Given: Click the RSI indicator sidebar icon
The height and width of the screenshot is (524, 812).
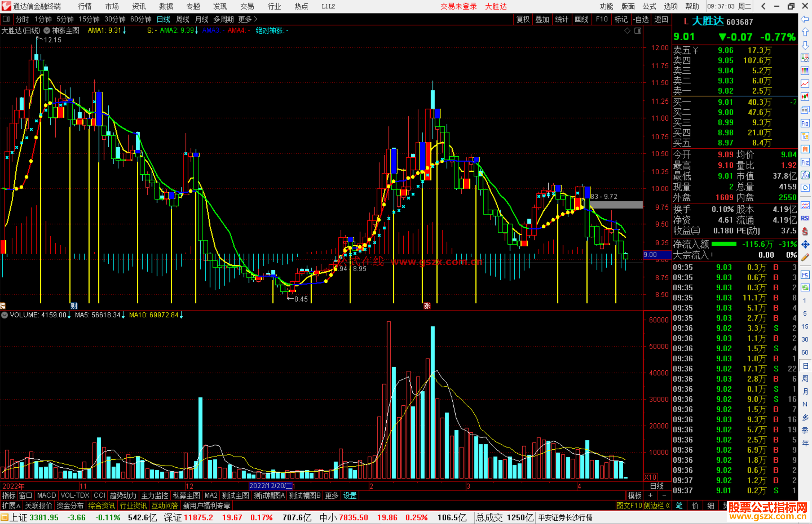Looking at the screenshot, I should tap(805, 218).
